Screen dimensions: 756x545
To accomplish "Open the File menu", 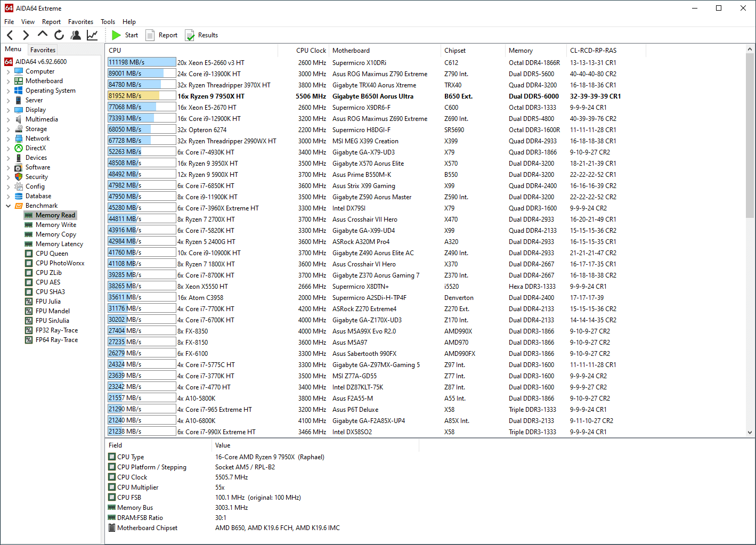I will (9, 22).
